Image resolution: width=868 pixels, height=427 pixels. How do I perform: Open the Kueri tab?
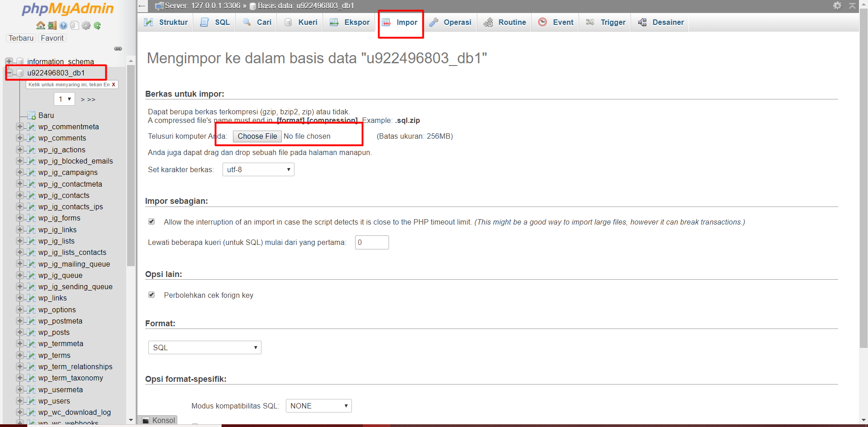pos(300,22)
